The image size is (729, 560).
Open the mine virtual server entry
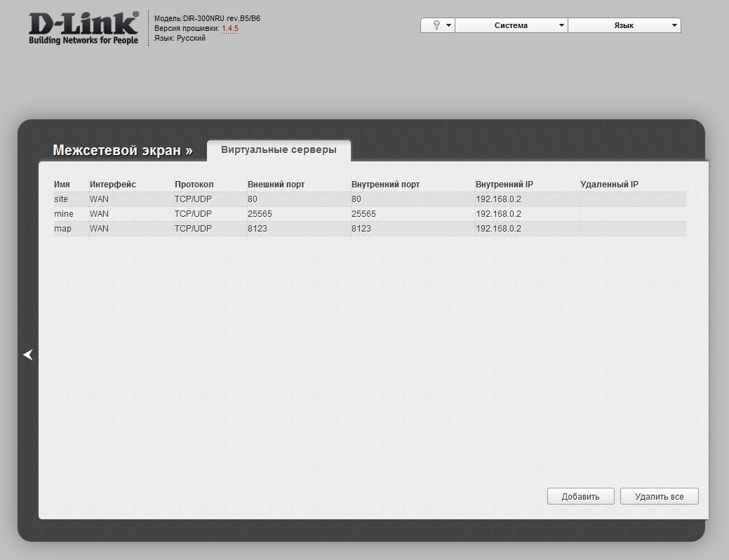click(63, 214)
